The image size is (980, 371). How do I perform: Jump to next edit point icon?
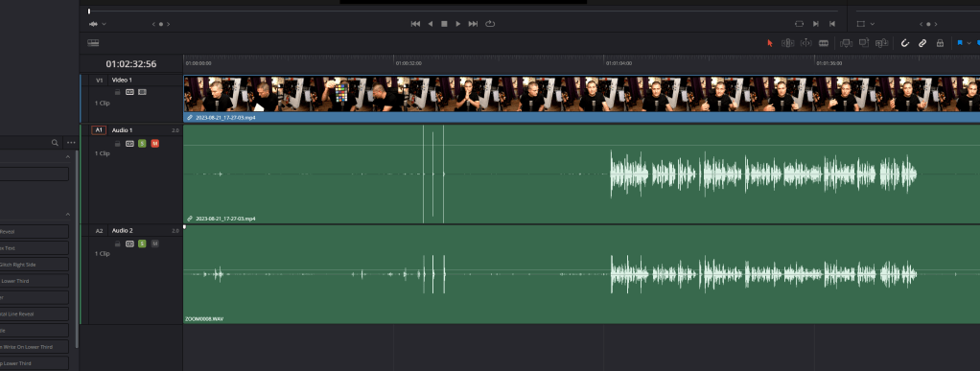816,24
